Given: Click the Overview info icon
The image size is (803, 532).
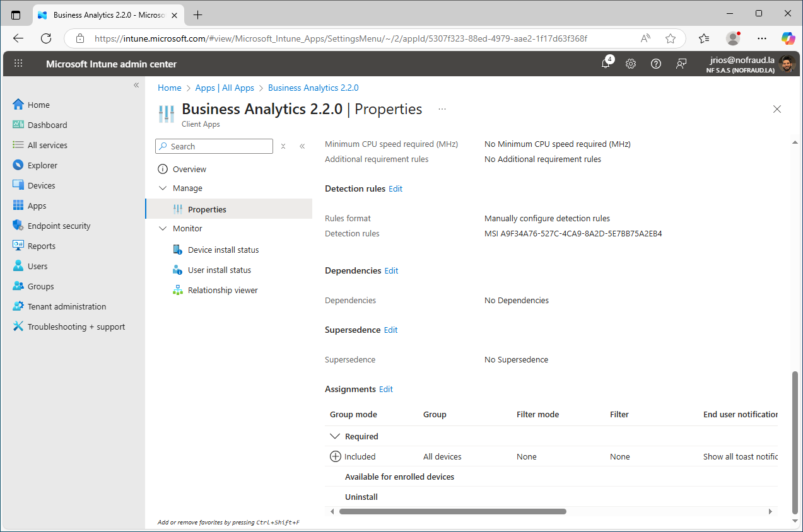Looking at the screenshot, I should coord(163,169).
